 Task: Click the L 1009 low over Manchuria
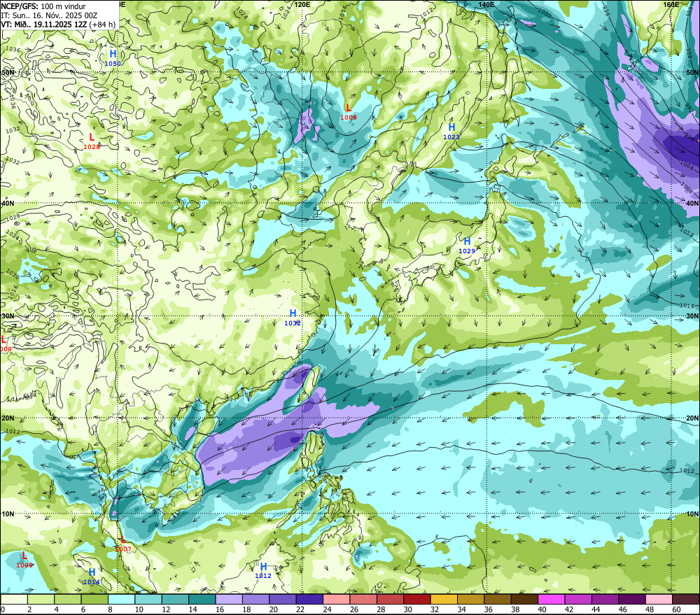click(x=348, y=112)
